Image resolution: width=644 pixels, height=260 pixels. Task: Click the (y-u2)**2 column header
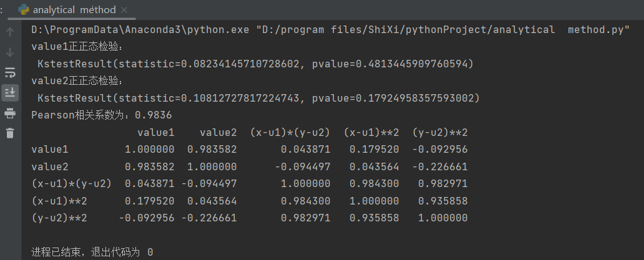(x=440, y=132)
